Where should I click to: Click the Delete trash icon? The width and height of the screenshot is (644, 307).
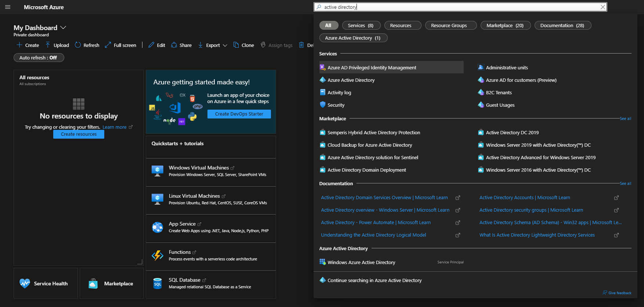point(301,45)
